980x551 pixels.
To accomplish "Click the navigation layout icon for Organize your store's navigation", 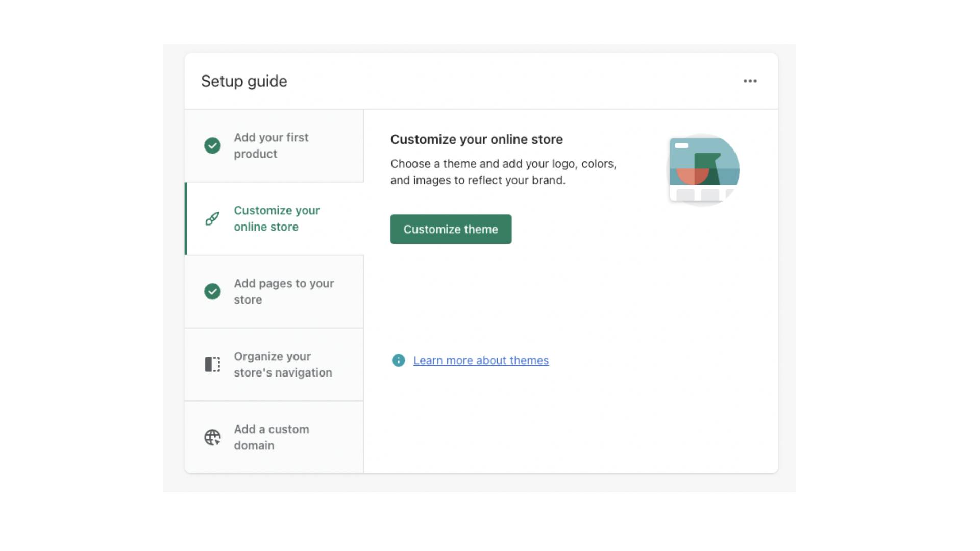I will pos(212,364).
